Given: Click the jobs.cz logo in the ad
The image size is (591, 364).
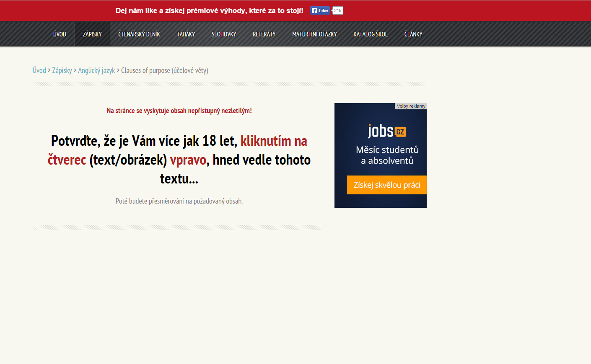Looking at the screenshot, I should (386, 131).
